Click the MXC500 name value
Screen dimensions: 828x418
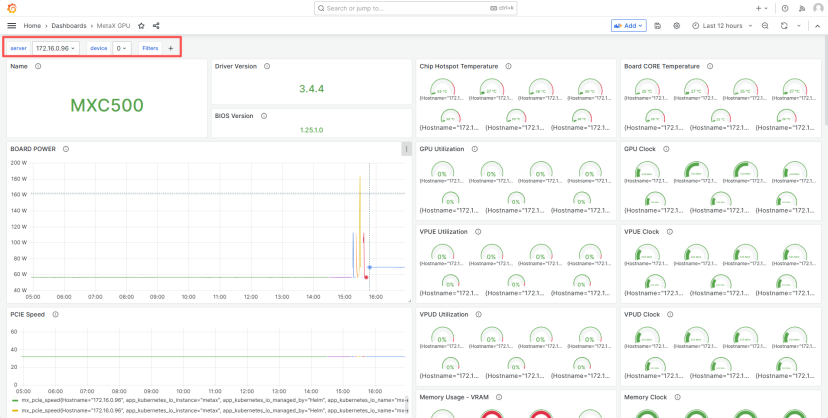coord(107,105)
